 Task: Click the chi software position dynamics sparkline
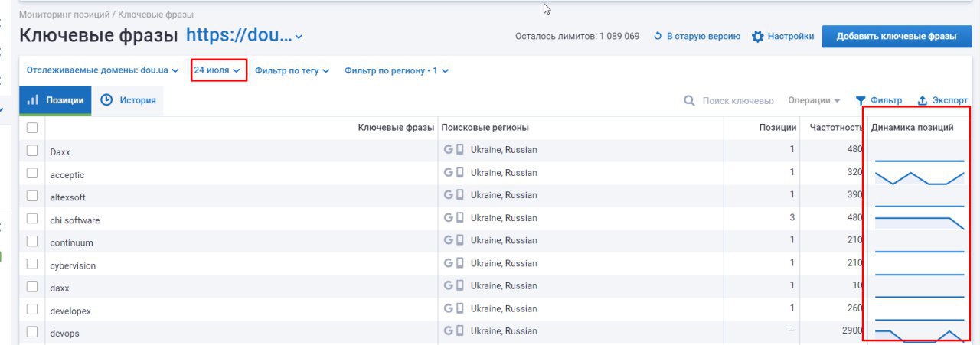click(x=920, y=223)
